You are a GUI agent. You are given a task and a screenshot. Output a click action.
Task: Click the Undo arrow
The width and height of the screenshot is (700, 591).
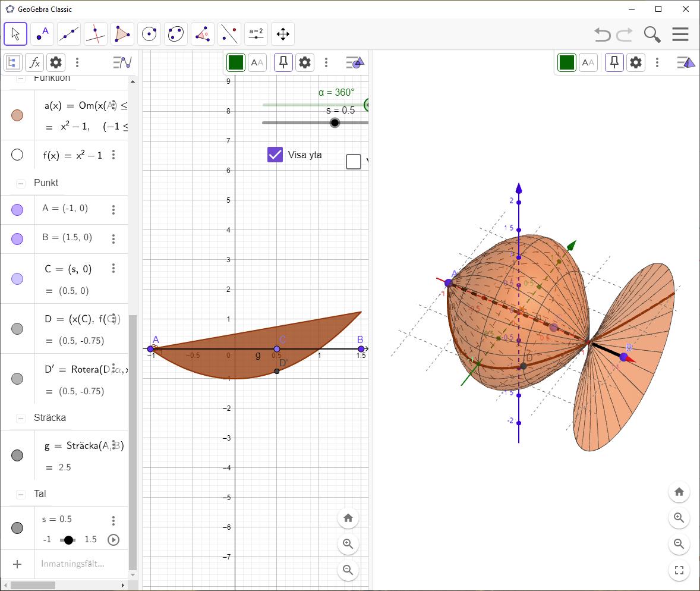[602, 34]
